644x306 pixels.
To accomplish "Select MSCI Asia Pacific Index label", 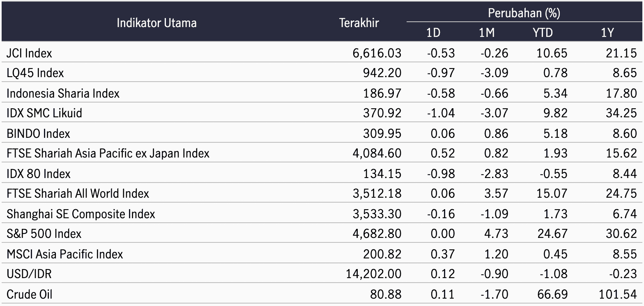I will (x=65, y=254).
